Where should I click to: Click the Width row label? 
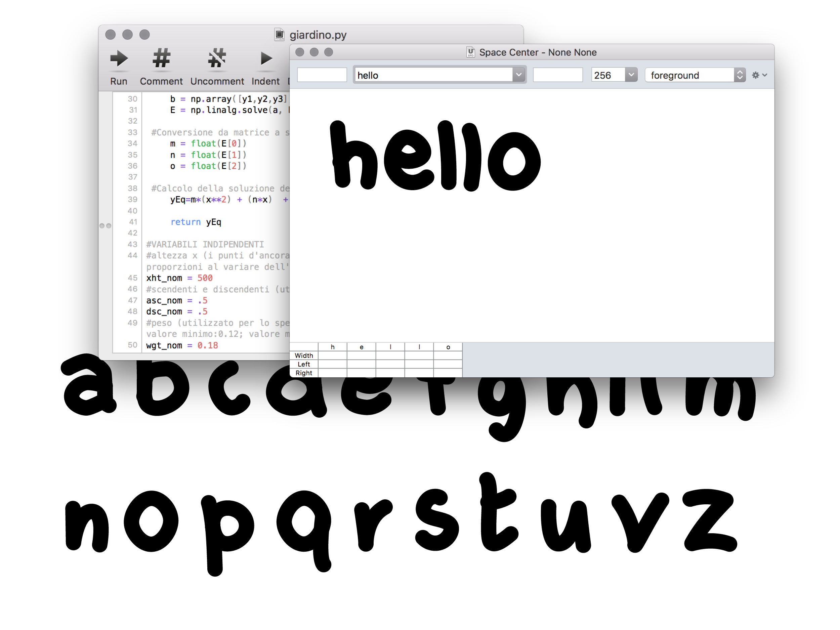tap(304, 355)
